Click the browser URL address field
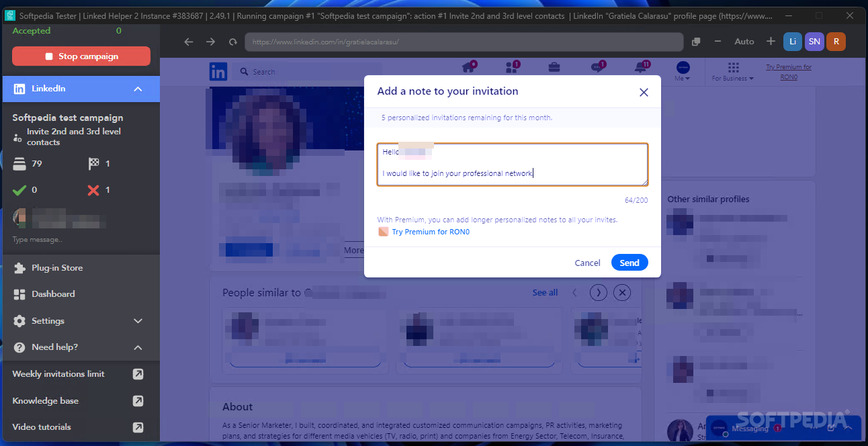The height and width of the screenshot is (446, 868). (x=464, y=42)
